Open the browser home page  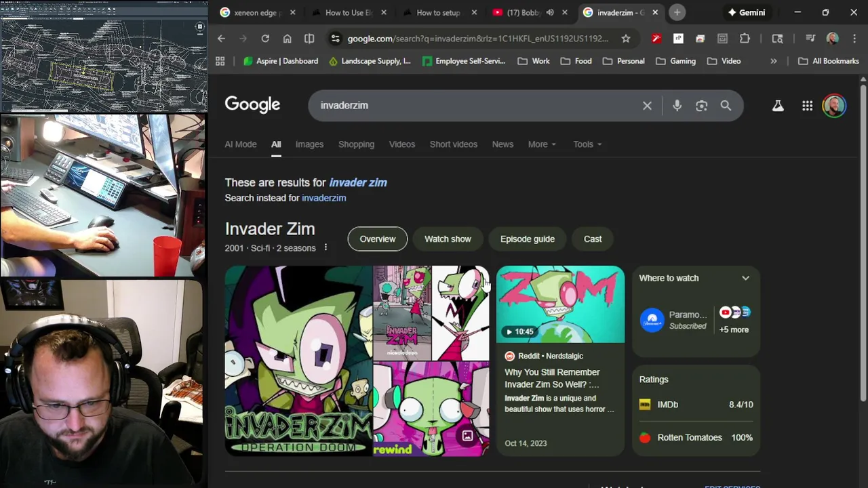pos(288,39)
